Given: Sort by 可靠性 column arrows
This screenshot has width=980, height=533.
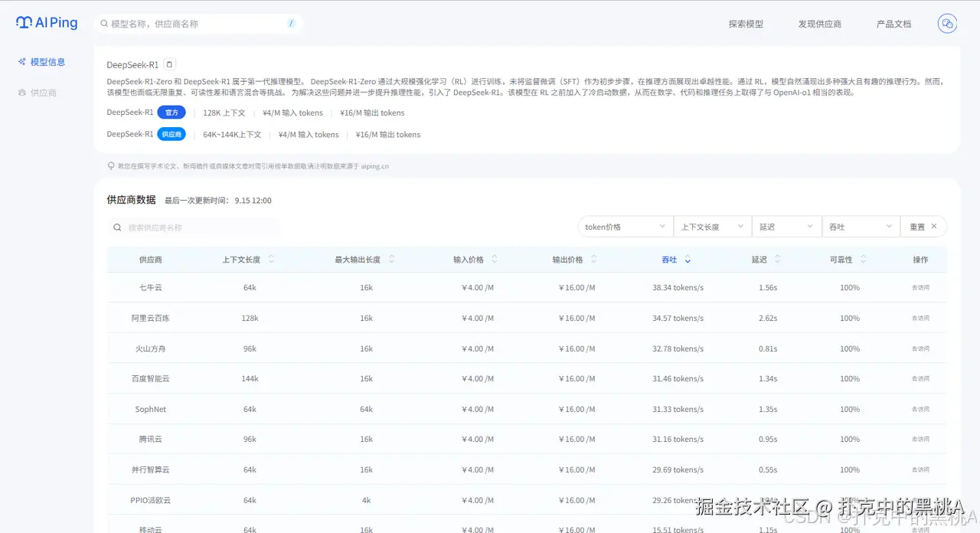Looking at the screenshot, I should click(864, 260).
